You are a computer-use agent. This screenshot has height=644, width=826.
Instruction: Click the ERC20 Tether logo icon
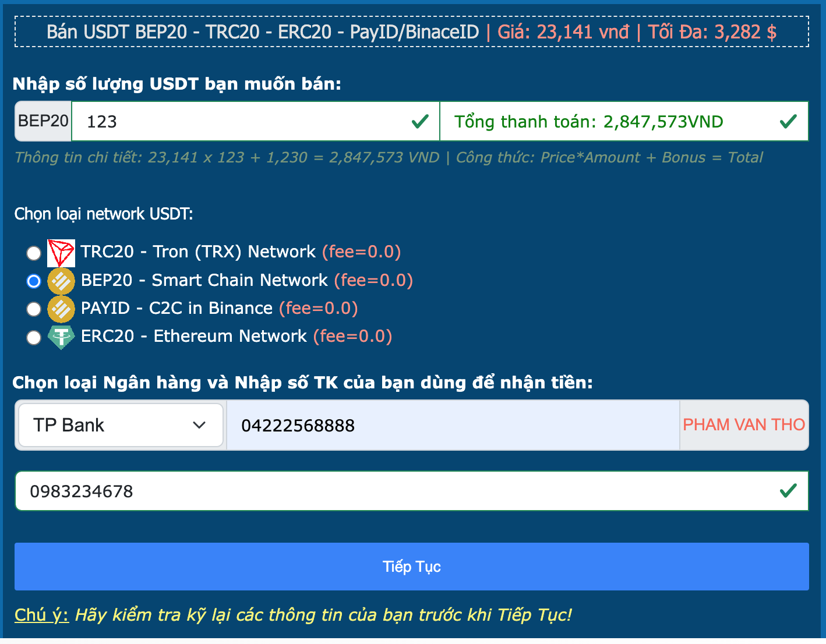[61, 337]
